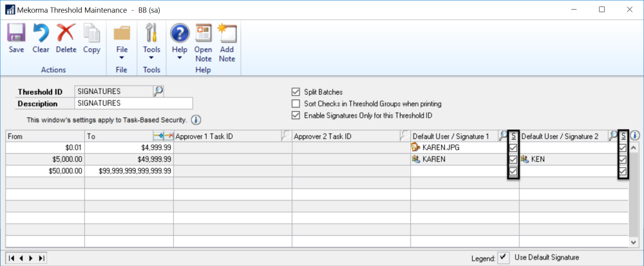The width and height of the screenshot is (644, 266).
Task: Open Threshold ID lookup magnifier
Action: (x=158, y=91)
